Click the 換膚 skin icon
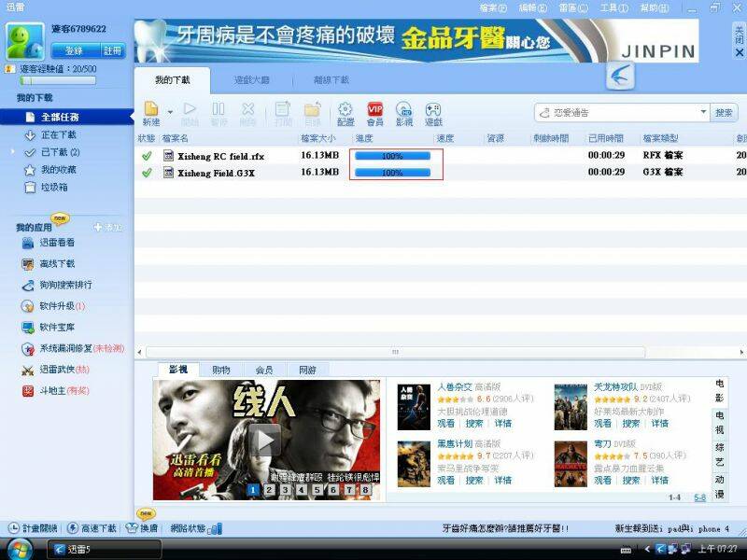The image size is (747, 560). pyautogui.click(x=131, y=528)
